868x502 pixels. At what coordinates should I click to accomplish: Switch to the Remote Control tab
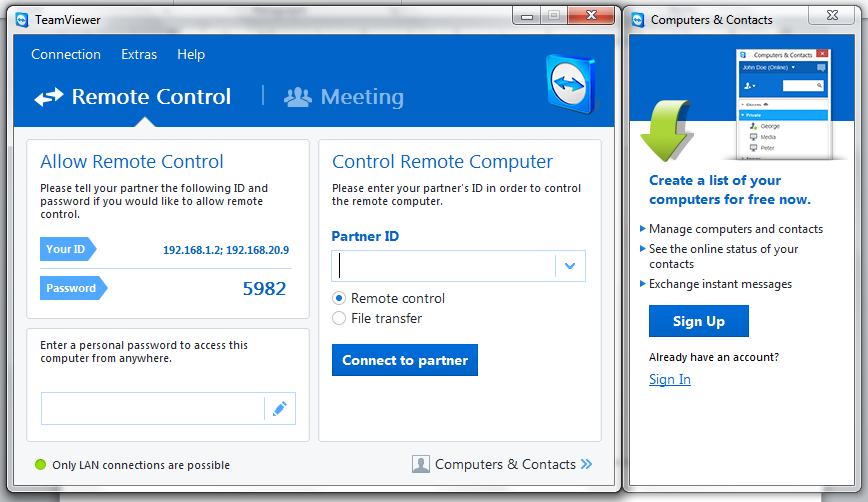133,97
